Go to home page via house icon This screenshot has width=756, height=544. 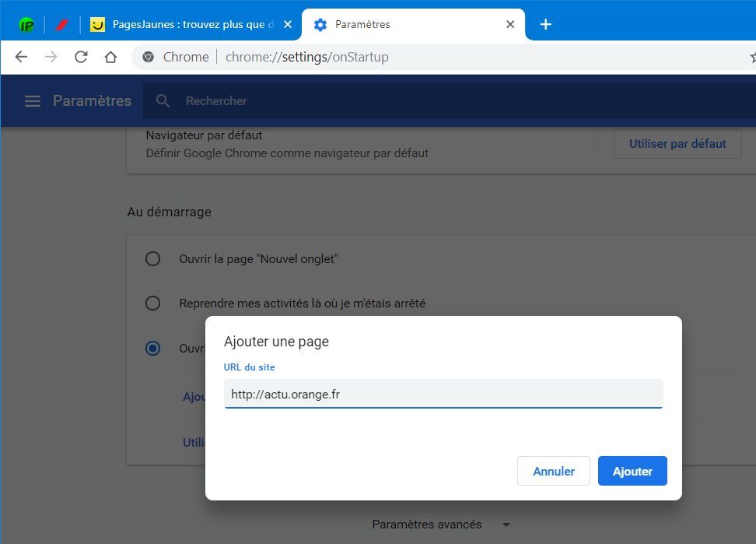[x=110, y=57]
